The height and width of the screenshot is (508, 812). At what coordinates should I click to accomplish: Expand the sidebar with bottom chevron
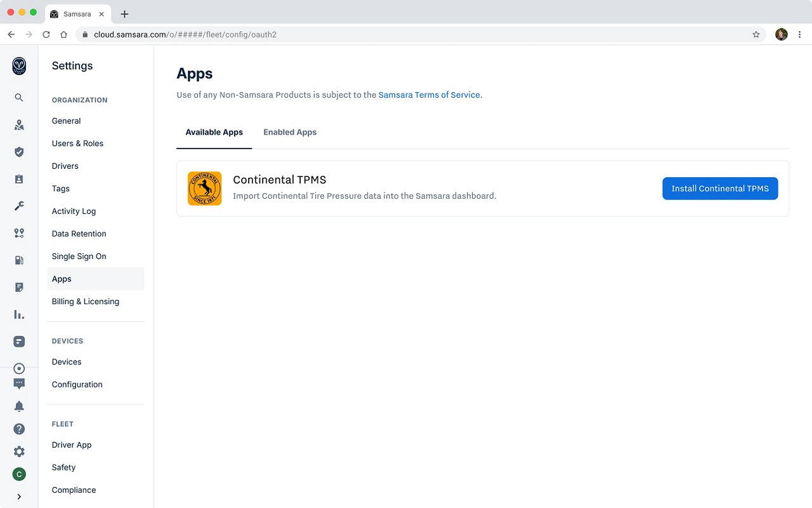[19, 497]
